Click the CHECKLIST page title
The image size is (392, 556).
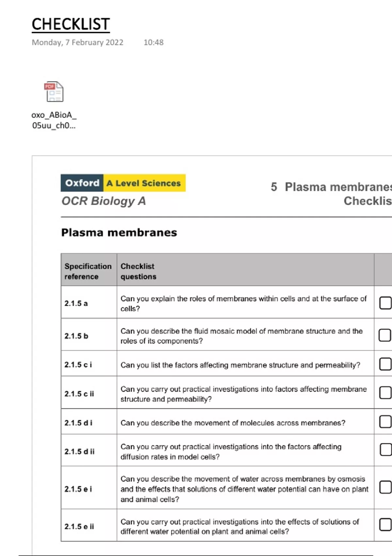pos(71,25)
